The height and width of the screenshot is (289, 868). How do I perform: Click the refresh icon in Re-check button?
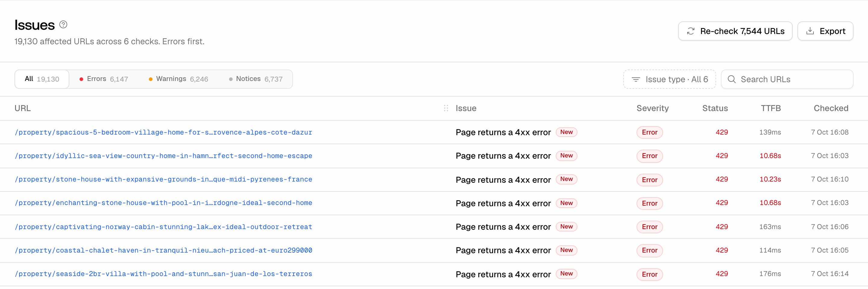point(691,31)
